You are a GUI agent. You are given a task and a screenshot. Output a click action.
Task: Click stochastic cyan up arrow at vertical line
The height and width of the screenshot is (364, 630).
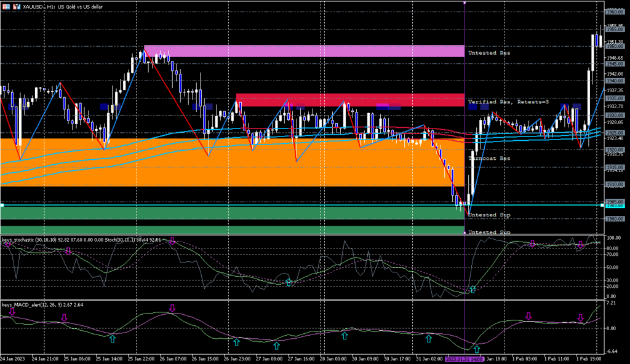[x=472, y=288]
